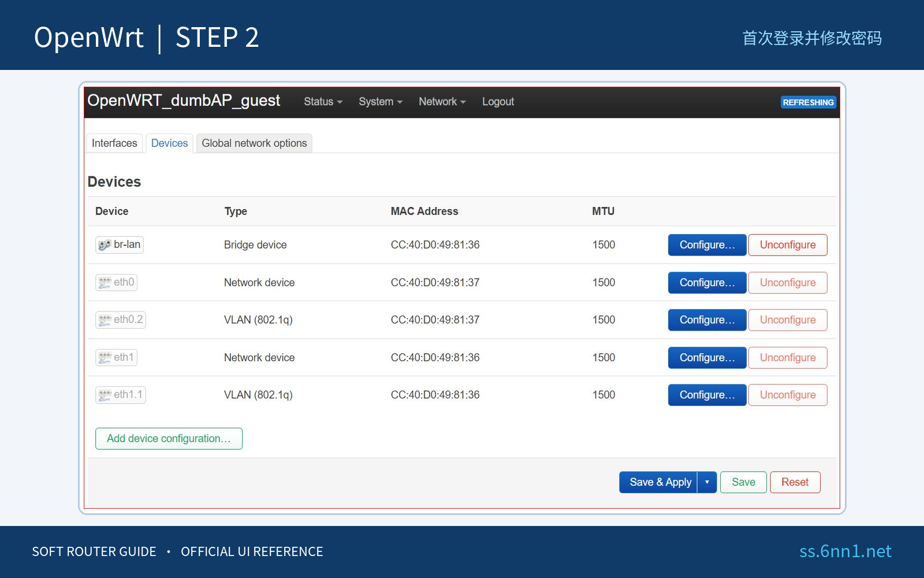The height and width of the screenshot is (578, 924).
Task: Select the eth0 device name badge
Action: pos(116,283)
